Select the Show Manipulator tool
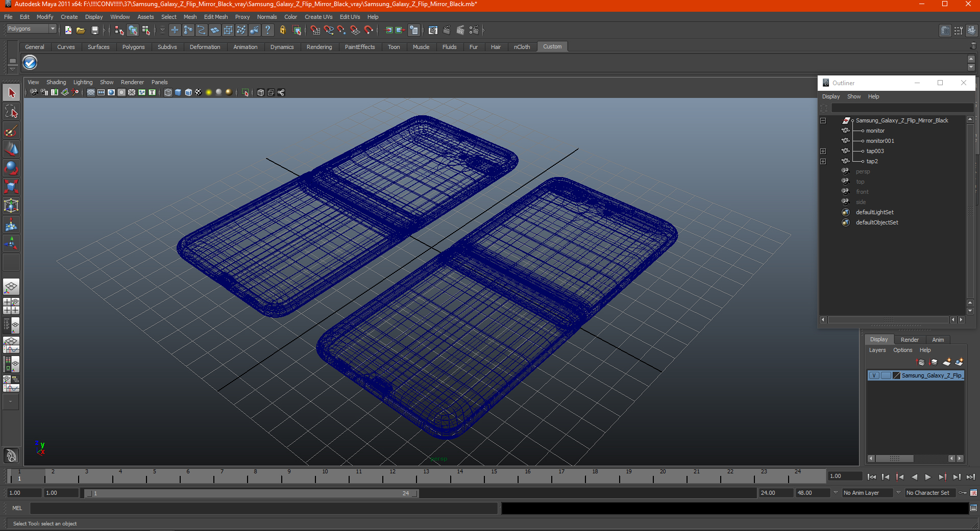The height and width of the screenshot is (531, 980). [x=11, y=243]
